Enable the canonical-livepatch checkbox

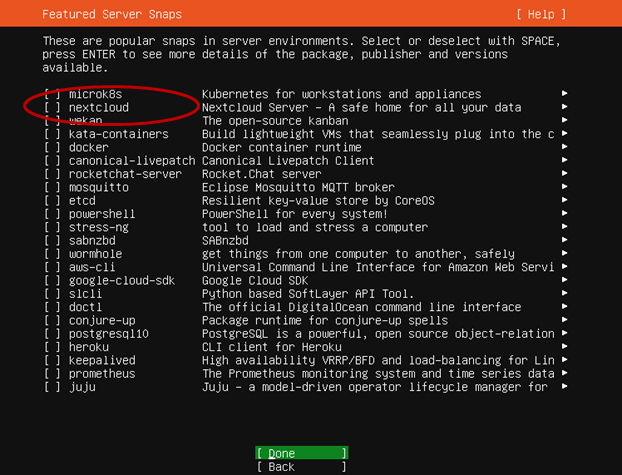(52, 160)
